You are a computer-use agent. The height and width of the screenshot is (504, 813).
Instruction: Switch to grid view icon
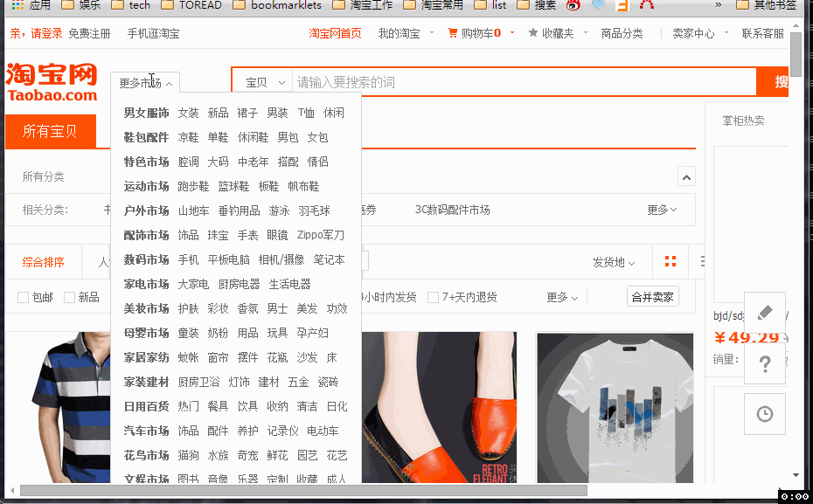pos(671,262)
